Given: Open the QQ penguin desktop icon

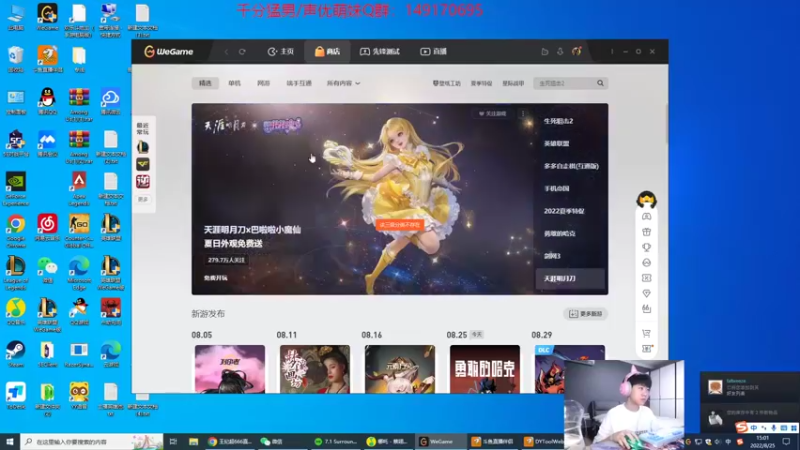Looking at the screenshot, I should [x=47, y=101].
